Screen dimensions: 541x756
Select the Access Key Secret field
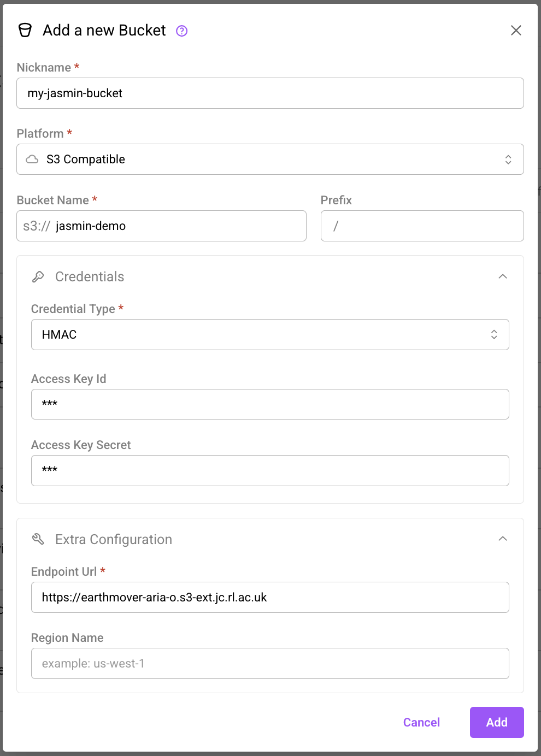[x=270, y=470]
